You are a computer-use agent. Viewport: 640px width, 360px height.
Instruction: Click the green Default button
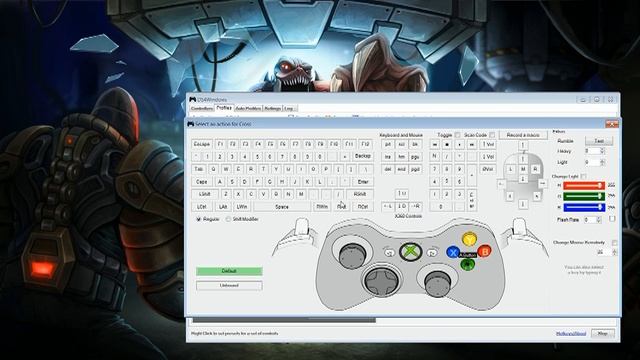[229, 271]
